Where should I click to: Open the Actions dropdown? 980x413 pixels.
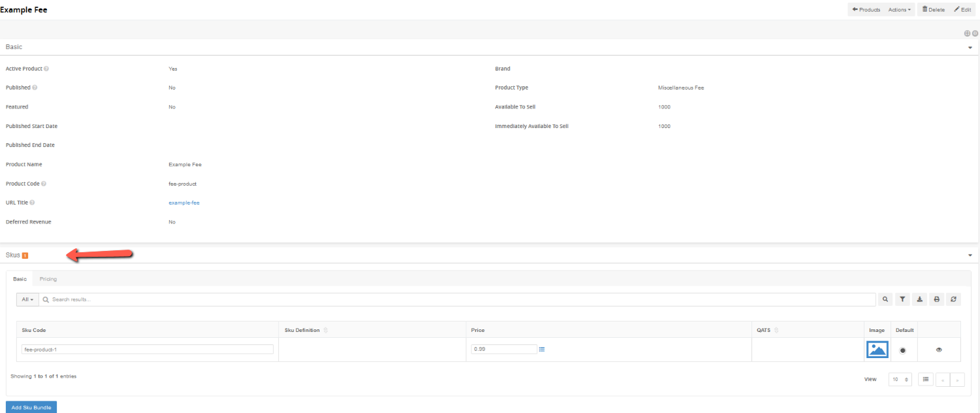(900, 10)
